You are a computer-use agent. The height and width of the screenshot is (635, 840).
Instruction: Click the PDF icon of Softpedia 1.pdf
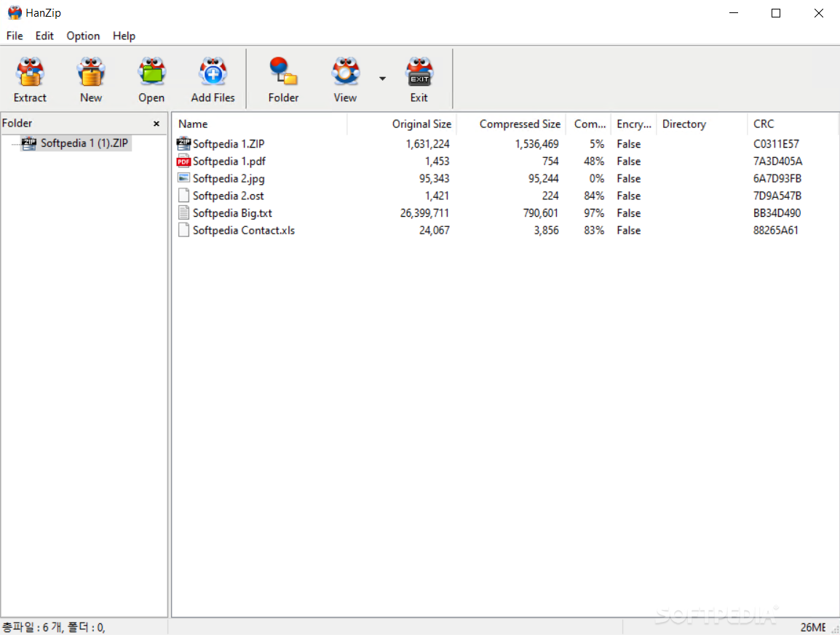(x=183, y=161)
